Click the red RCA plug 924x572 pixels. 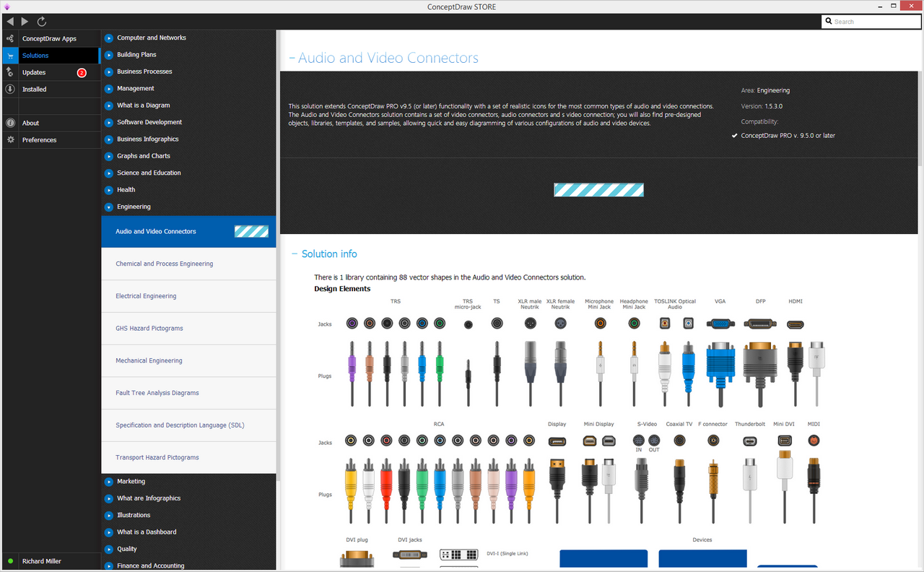[386, 491]
